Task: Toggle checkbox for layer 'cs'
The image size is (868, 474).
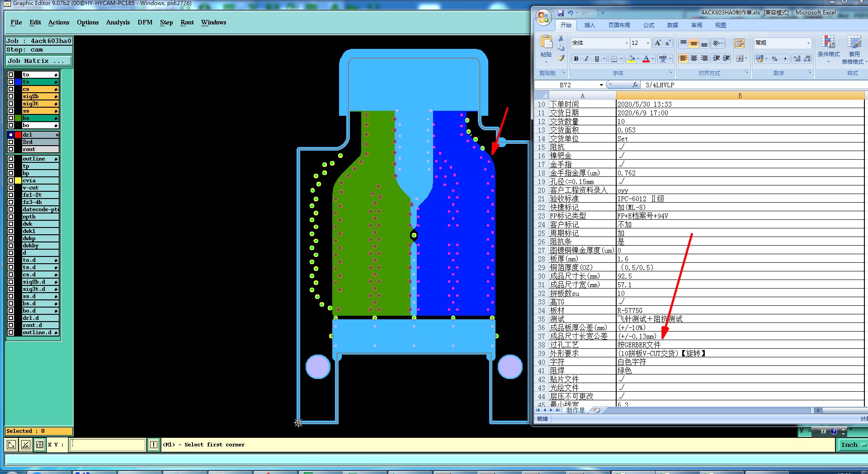Action: point(11,89)
